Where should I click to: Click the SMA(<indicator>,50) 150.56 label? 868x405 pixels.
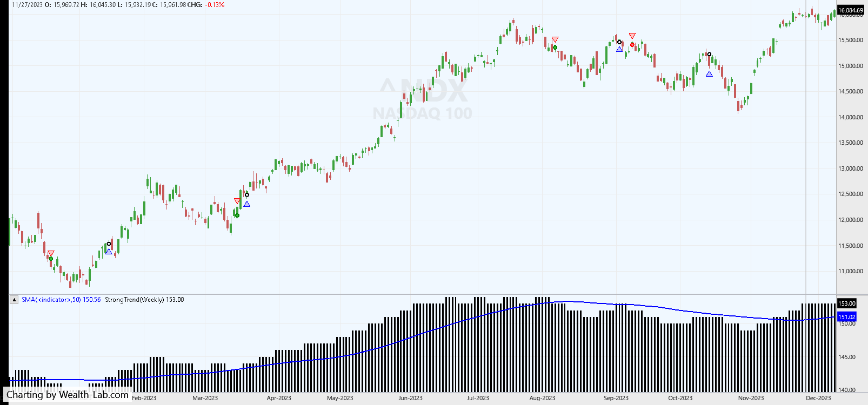point(61,300)
